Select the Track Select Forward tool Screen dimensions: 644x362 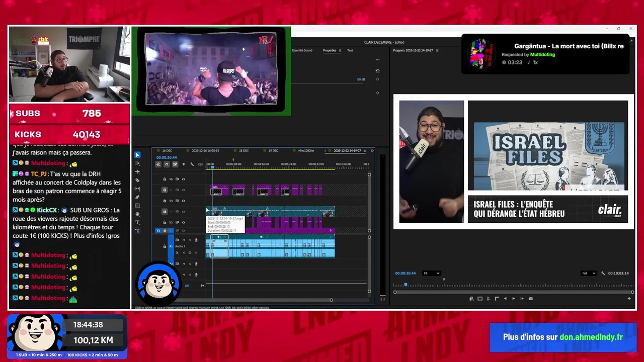coord(137,163)
